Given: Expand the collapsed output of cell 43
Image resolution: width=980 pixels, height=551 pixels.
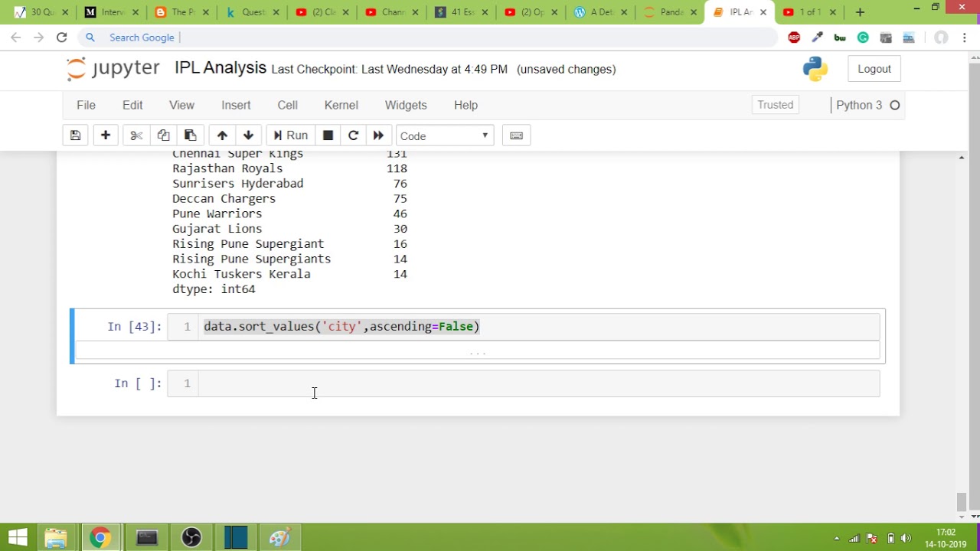Looking at the screenshot, I should [x=478, y=352].
